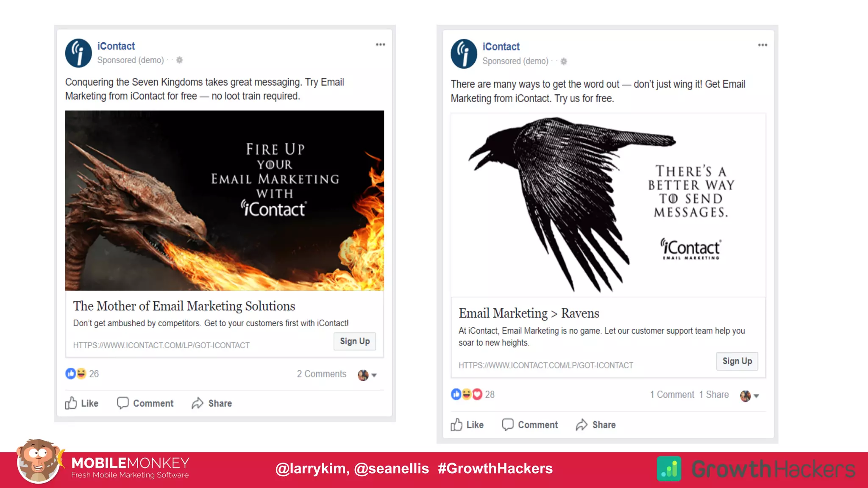Image resolution: width=868 pixels, height=488 pixels.
Task: Open three-dot options menu on raven ad
Action: coord(762,45)
